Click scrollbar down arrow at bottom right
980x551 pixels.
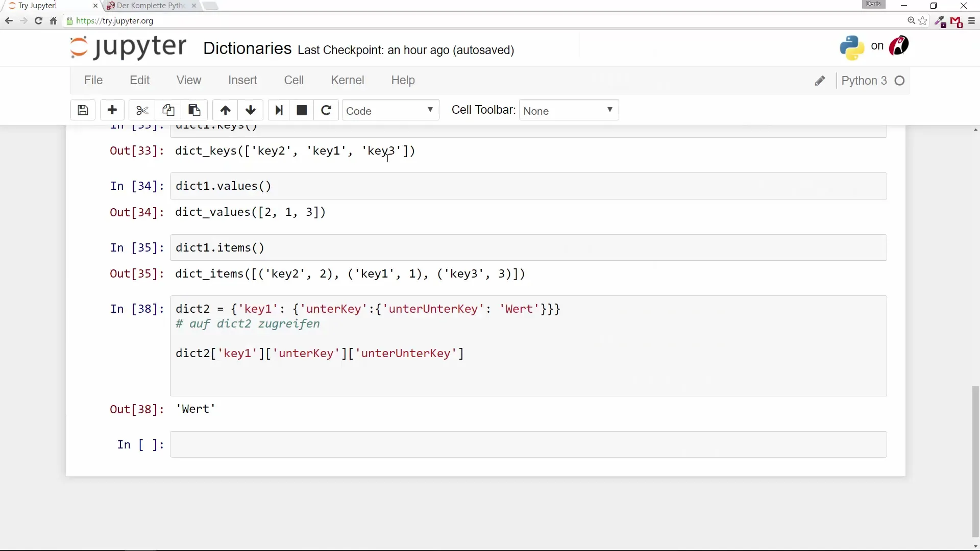pyautogui.click(x=975, y=546)
